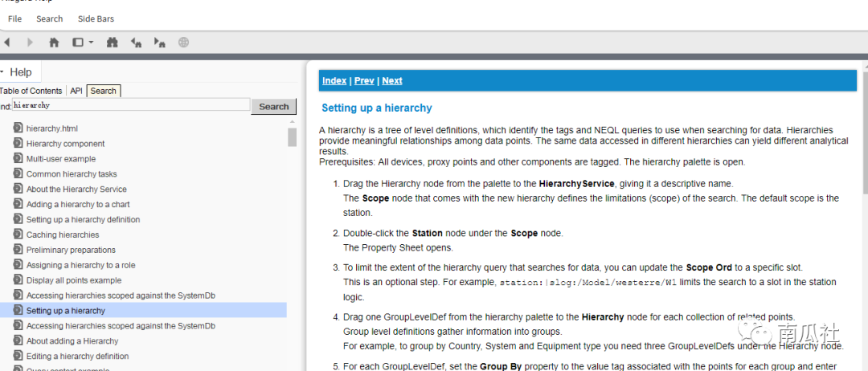
Task: Click the page icon beside hierarchy.html
Action: [x=18, y=128]
